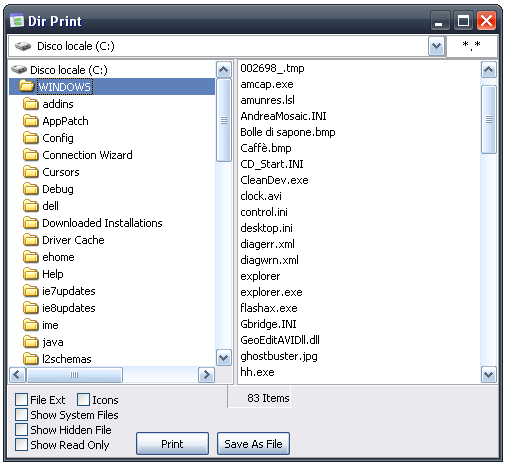Click the AppPatch folder icon
Image resolution: width=508 pixels, height=465 pixels.
31,121
